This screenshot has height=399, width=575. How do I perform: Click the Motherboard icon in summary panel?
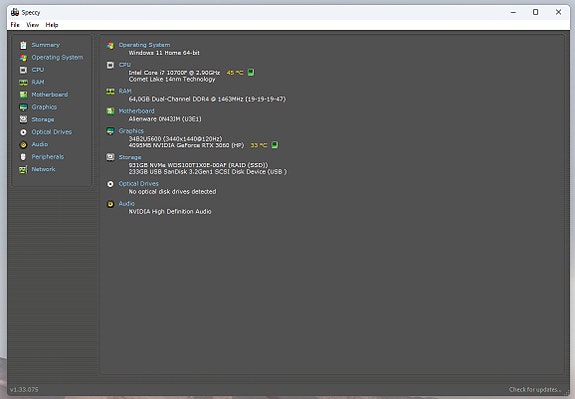tap(110, 111)
